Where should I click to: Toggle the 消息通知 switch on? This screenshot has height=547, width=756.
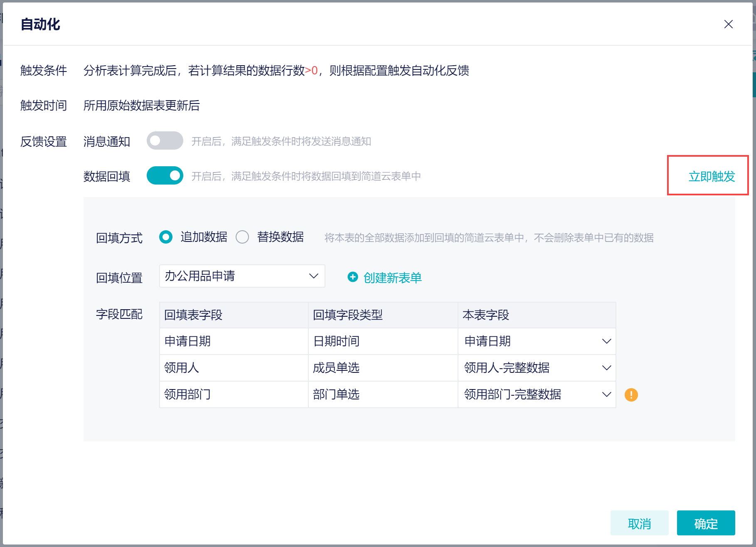pyautogui.click(x=165, y=141)
